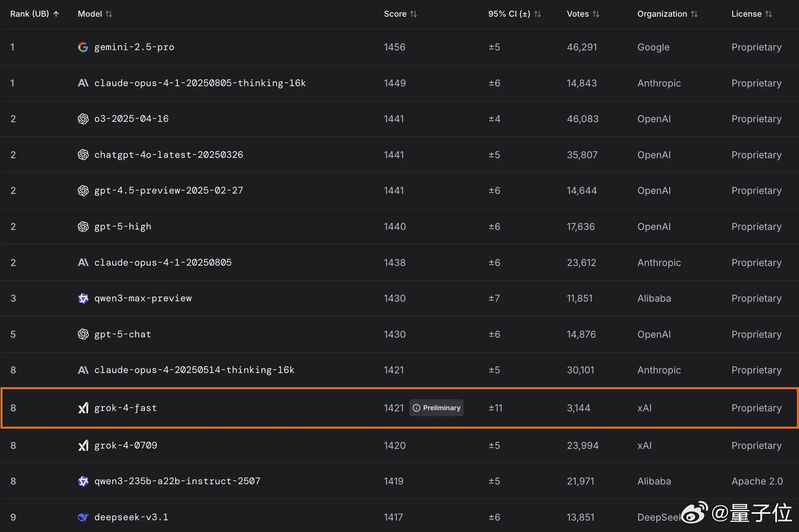Select qwen3-235b-a22b-instruct-2507 model name

(177, 481)
